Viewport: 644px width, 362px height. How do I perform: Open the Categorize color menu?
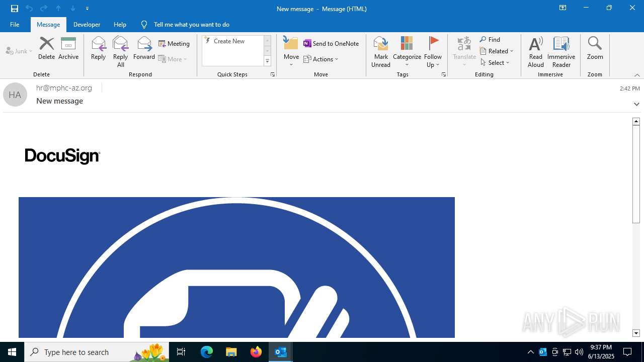(407, 52)
